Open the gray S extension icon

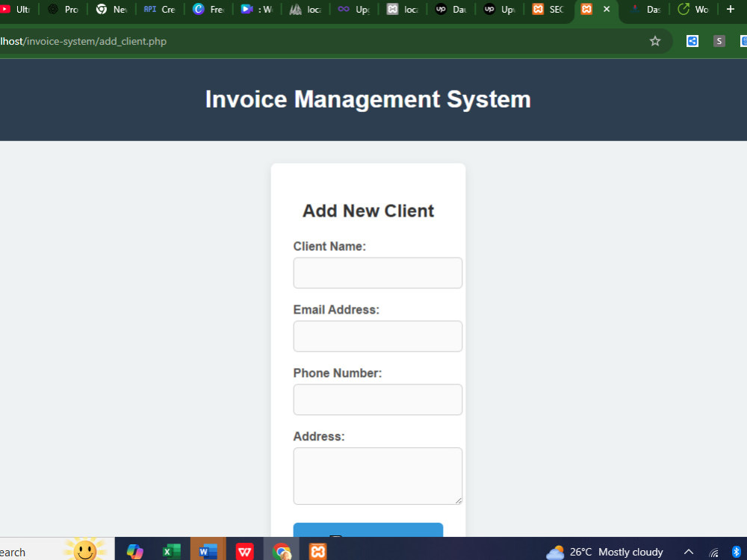pyautogui.click(x=719, y=41)
